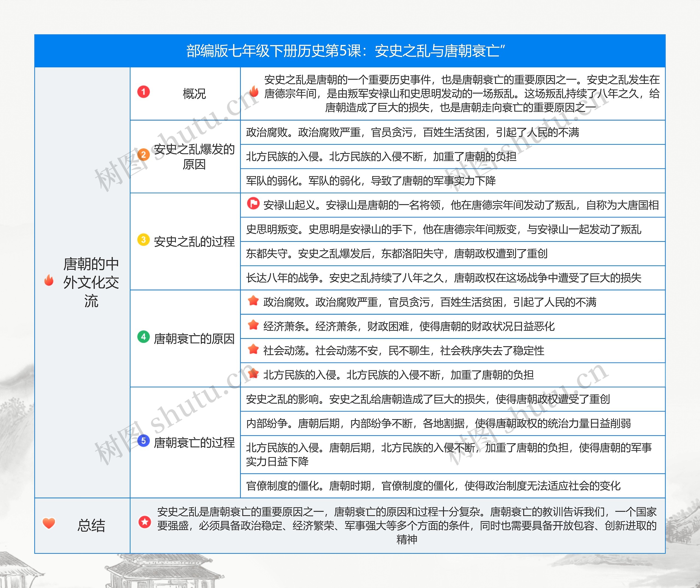Select the 唐朝衰亡的过程 heading
The height and width of the screenshot is (588, 700).
click(x=194, y=443)
